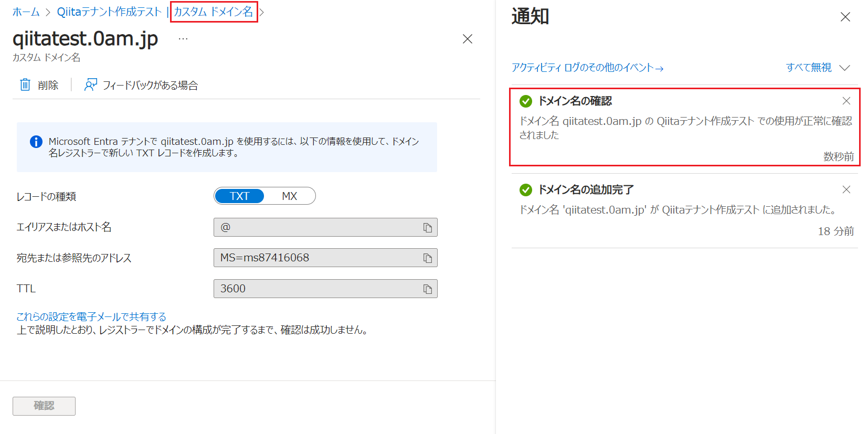The image size is (868, 434).
Task: Click the alias field containing @
Action: (325, 227)
